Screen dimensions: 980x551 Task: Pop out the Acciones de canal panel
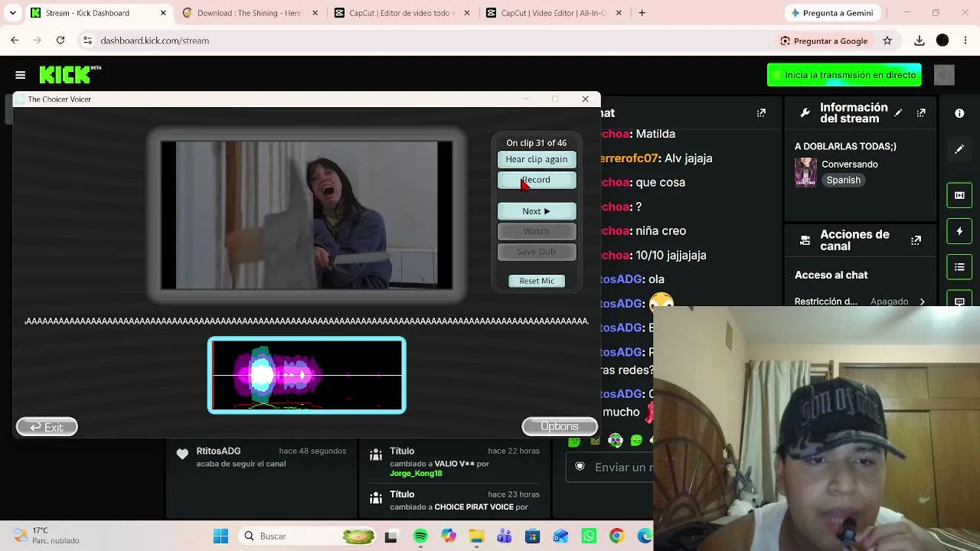click(916, 240)
